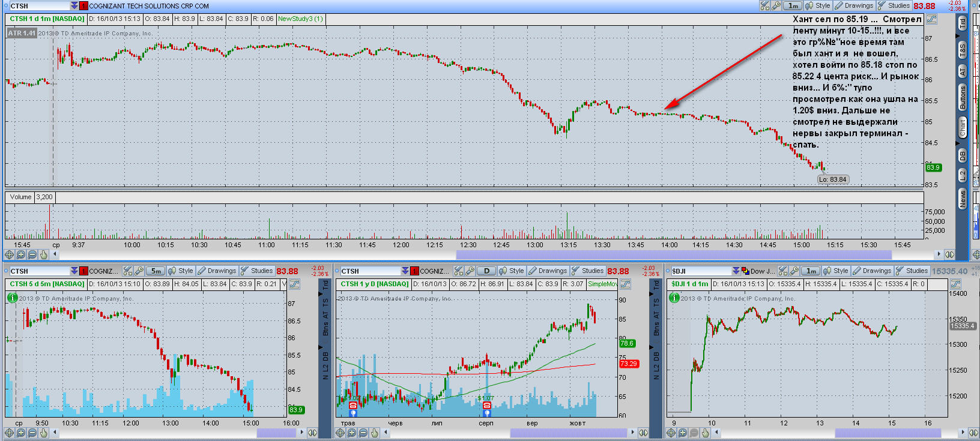Open Studies menu of the 5m CTSH chart

[x=256, y=271]
